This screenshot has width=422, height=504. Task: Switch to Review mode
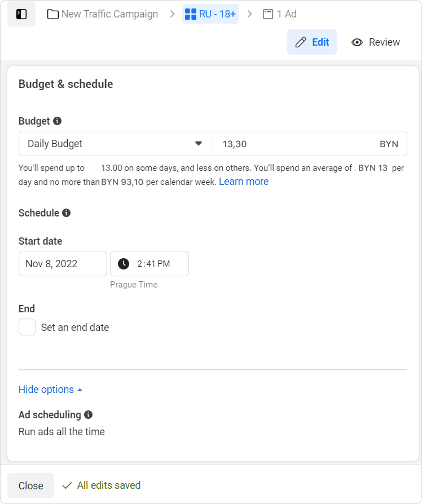(x=376, y=42)
